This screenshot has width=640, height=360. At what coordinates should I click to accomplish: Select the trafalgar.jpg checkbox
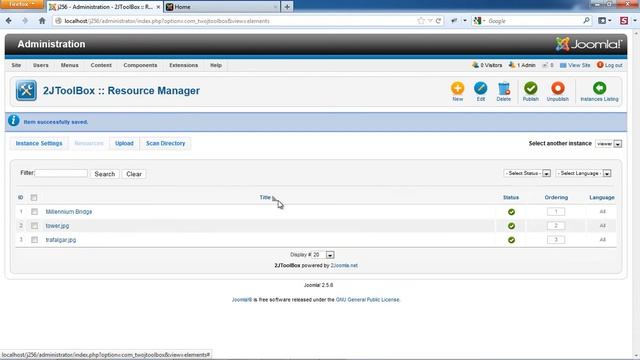pos(34,240)
